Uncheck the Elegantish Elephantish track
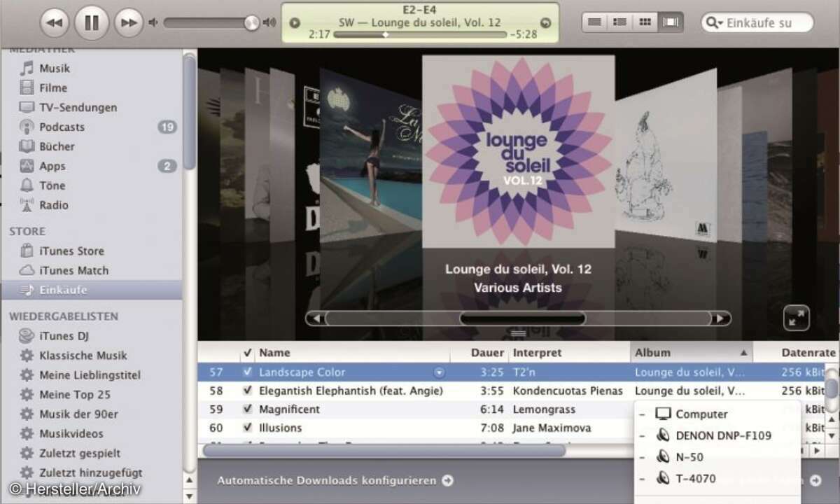Viewport: 840px width, 504px height. coord(247,391)
